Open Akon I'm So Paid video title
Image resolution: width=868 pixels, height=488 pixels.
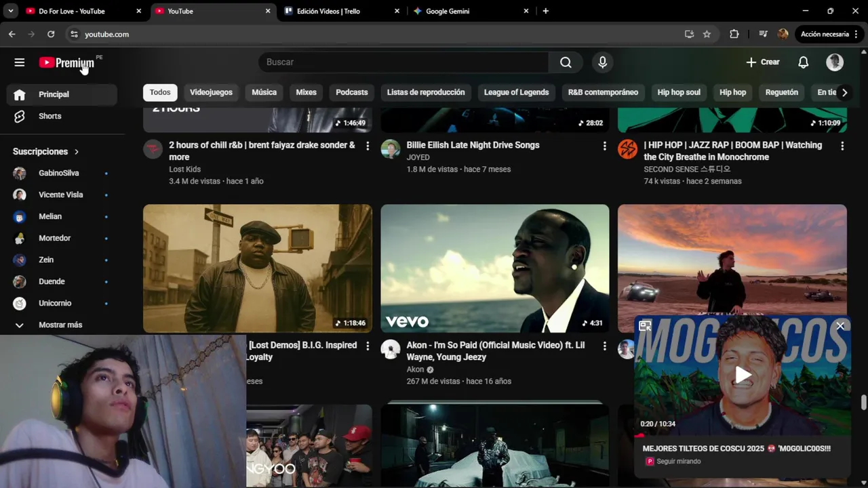(495, 351)
